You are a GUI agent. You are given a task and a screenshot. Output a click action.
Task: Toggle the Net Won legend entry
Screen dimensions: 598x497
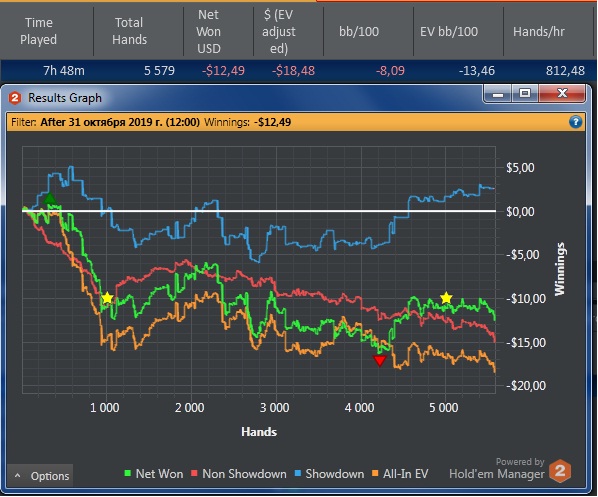pos(154,474)
